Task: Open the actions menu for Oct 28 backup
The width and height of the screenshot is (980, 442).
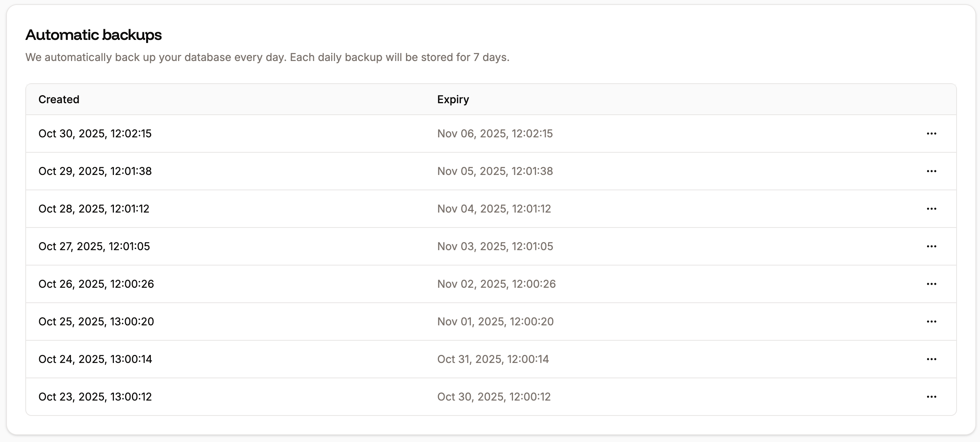Action: 932,208
